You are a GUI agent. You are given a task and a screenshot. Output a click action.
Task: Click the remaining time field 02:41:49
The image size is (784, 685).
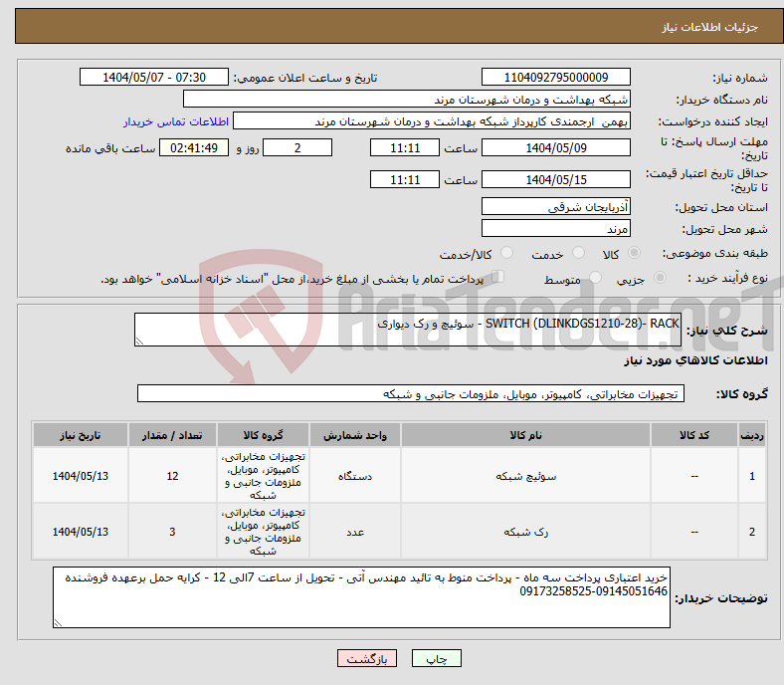click(x=194, y=148)
